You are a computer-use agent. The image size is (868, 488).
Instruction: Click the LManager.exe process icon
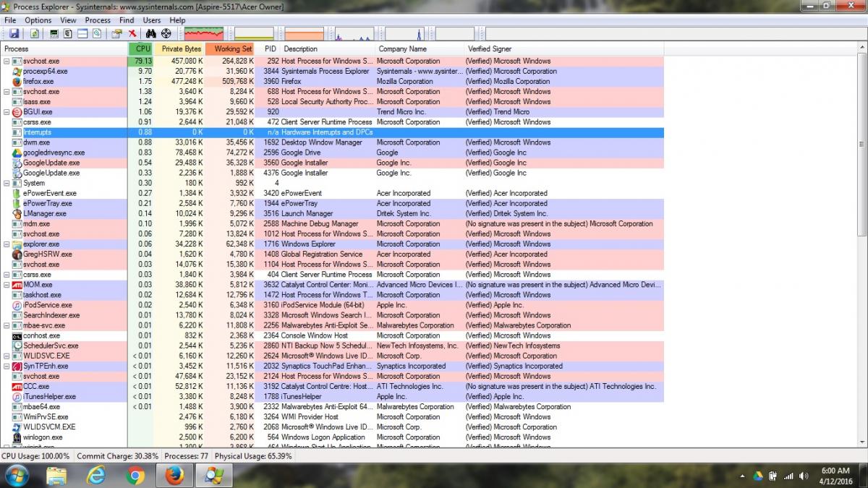(17, 213)
